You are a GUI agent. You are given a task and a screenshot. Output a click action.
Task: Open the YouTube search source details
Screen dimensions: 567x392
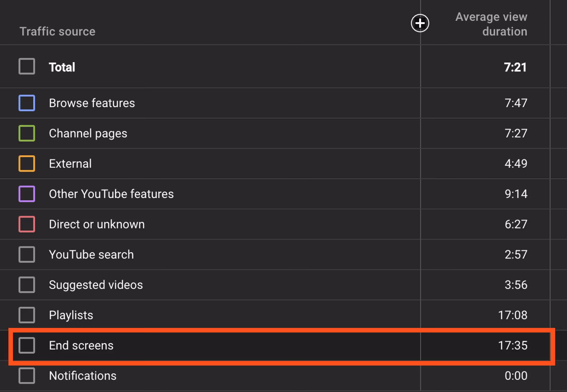(91, 255)
